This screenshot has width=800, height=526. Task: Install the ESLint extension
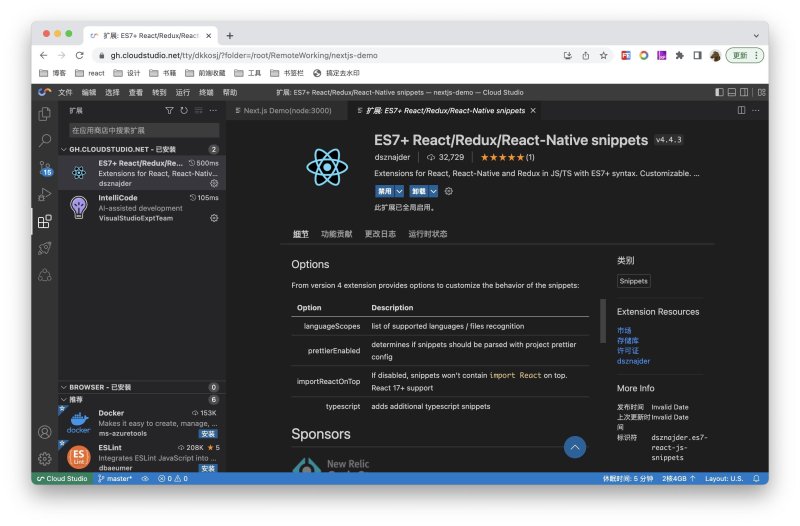(208, 468)
